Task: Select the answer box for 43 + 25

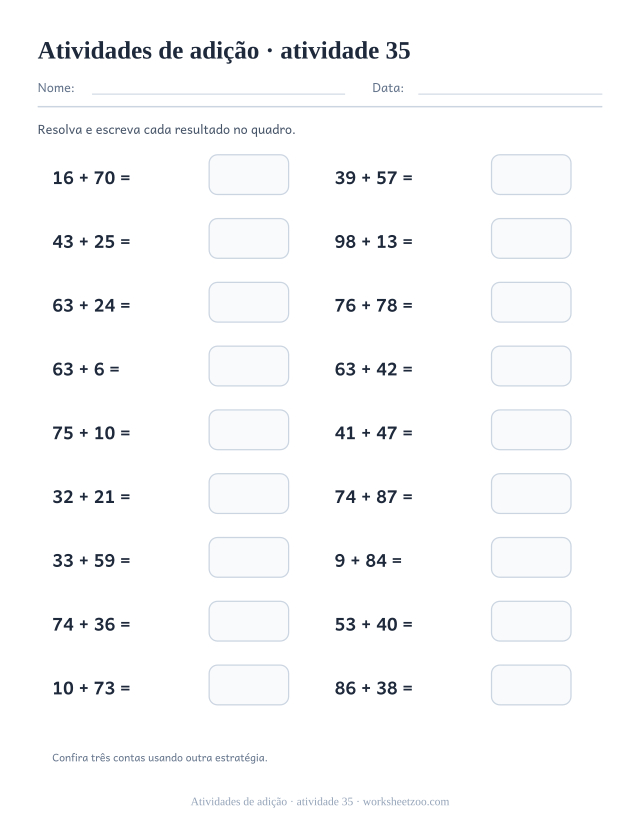Action: pos(248,238)
